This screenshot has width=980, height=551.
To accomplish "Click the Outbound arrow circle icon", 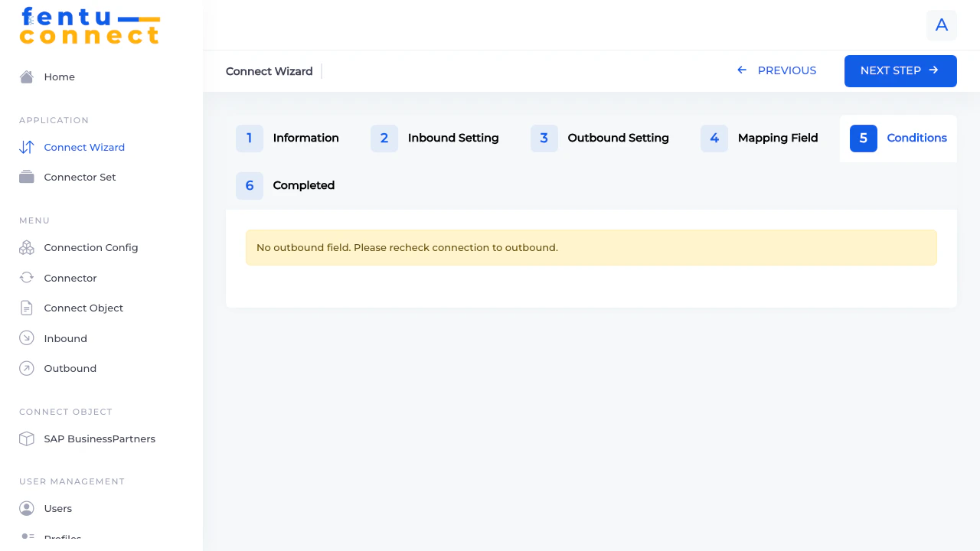I will tap(27, 368).
